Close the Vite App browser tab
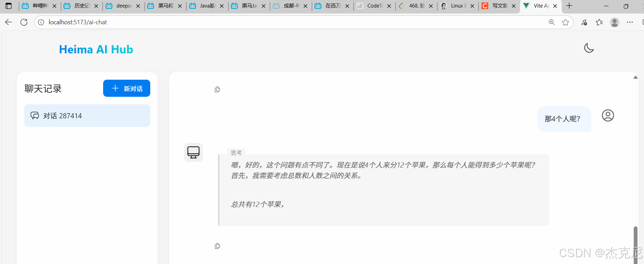 555,6
